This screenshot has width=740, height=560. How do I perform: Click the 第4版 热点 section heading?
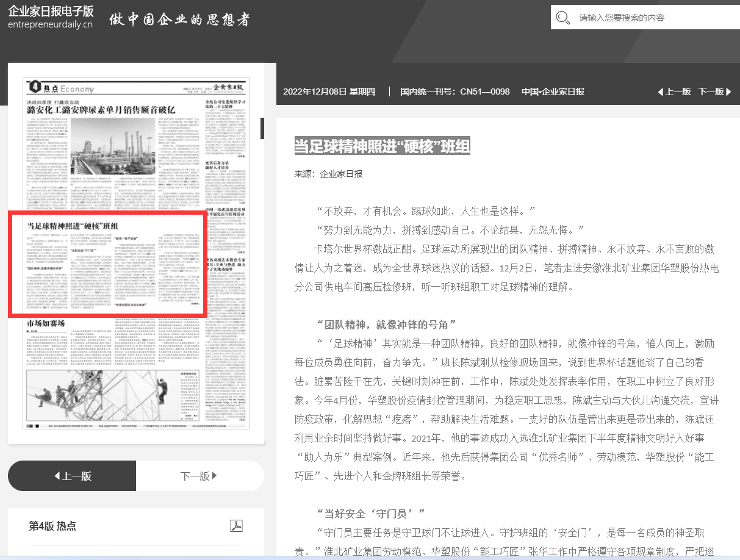tap(52, 526)
